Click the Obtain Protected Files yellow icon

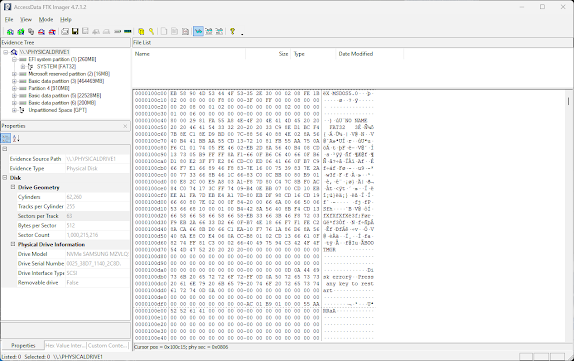pos(141,31)
